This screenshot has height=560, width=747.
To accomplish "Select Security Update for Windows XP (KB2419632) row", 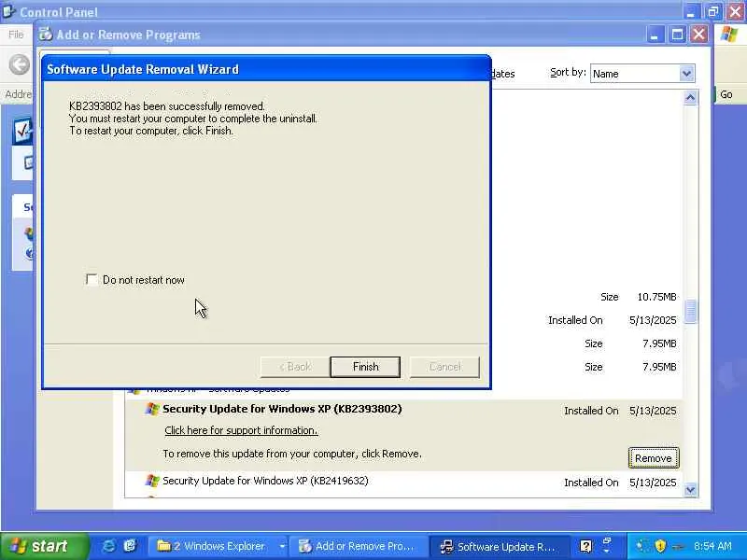I will (x=403, y=482).
